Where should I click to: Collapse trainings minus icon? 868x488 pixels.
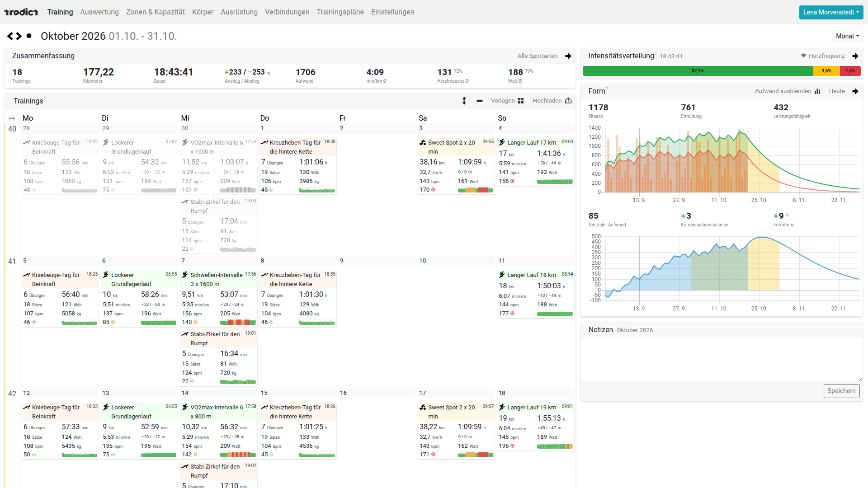coord(480,101)
